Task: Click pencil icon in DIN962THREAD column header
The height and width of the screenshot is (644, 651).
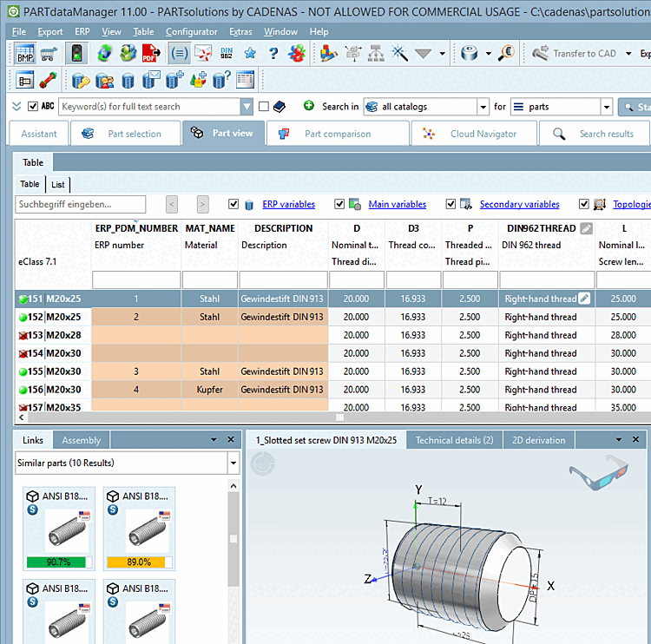Action: (x=587, y=228)
